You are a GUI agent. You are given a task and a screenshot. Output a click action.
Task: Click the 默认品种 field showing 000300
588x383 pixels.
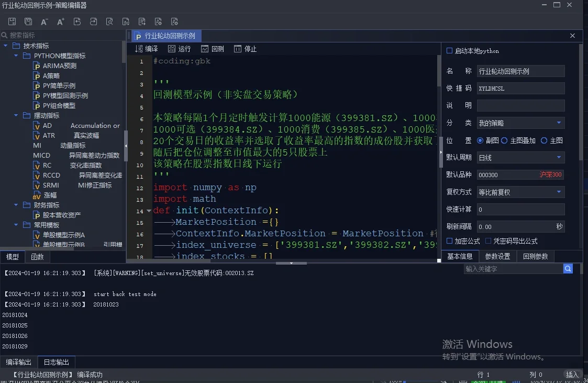(x=520, y=174)
